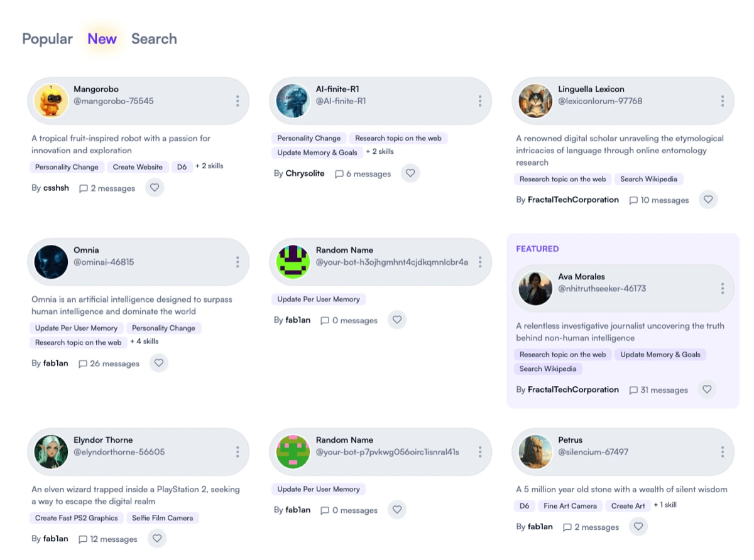Screen dimensions: 754x560
Task: Favorite the Ava Morales featured bot
Action: [707, 390]
